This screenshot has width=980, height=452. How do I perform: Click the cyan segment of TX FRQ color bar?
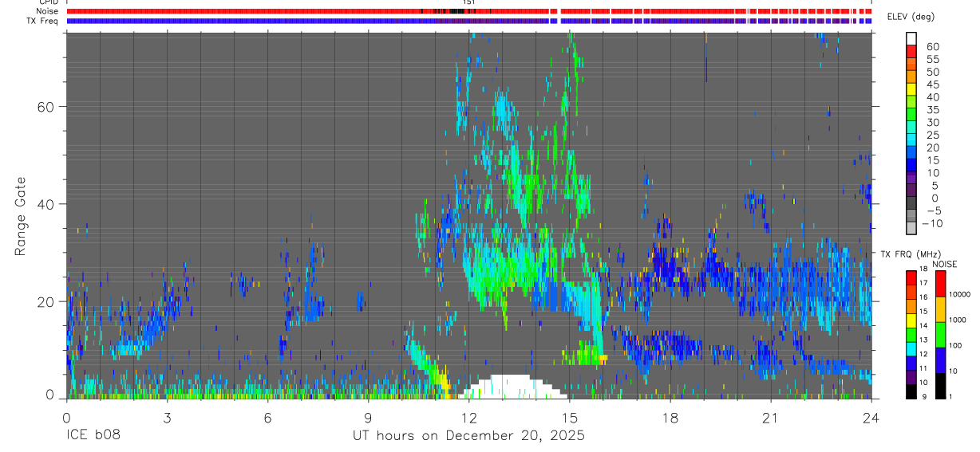pyautogui.click(x=911, y=348)
